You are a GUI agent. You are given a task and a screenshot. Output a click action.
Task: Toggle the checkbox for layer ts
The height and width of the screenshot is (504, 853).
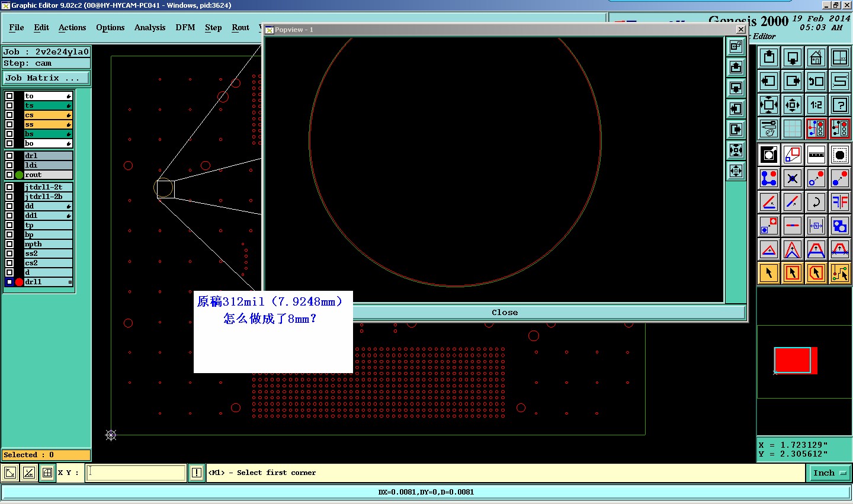9,105
